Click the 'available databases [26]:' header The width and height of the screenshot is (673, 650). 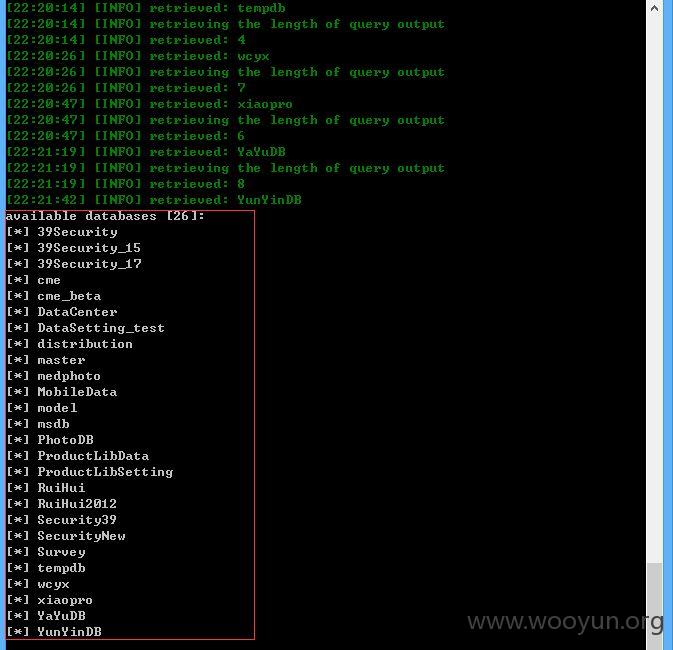pos(105,216)
